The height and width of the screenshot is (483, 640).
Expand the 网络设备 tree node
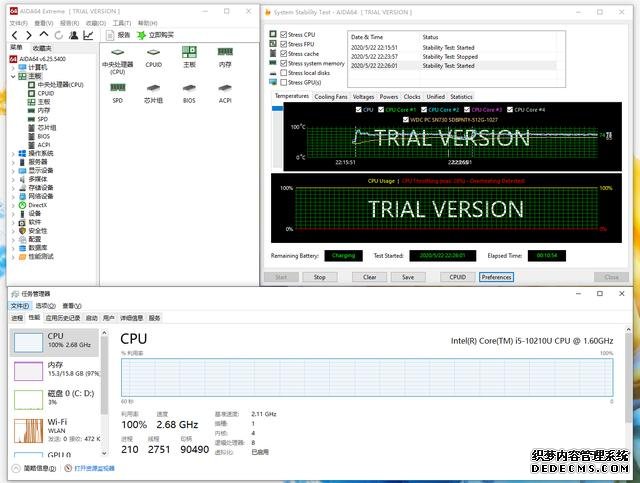13,197
